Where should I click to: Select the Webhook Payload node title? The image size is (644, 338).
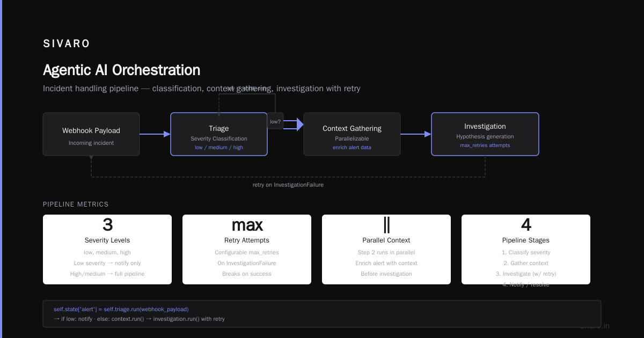[x=91, y=130]
